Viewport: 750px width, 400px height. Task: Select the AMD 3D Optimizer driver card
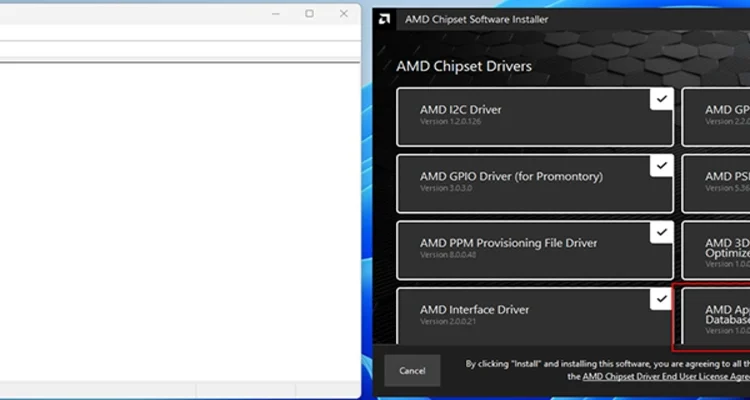coord(716,250)
